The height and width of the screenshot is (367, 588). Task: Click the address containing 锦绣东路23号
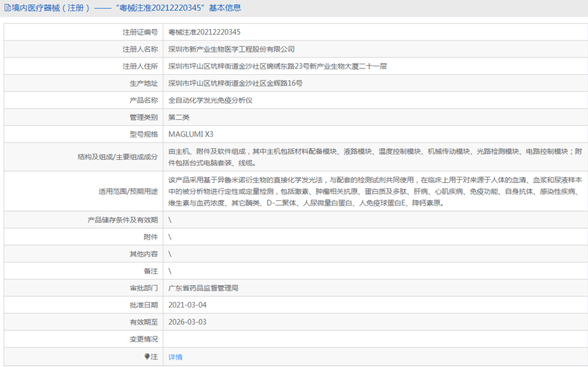(277, 66)
